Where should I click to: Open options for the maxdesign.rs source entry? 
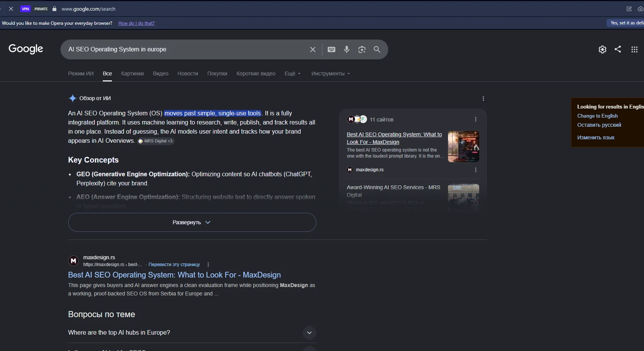[x=476, y=170]
